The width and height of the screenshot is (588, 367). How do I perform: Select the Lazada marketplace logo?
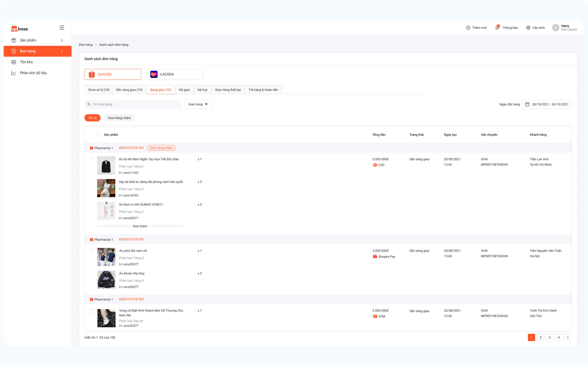point(154,74)
